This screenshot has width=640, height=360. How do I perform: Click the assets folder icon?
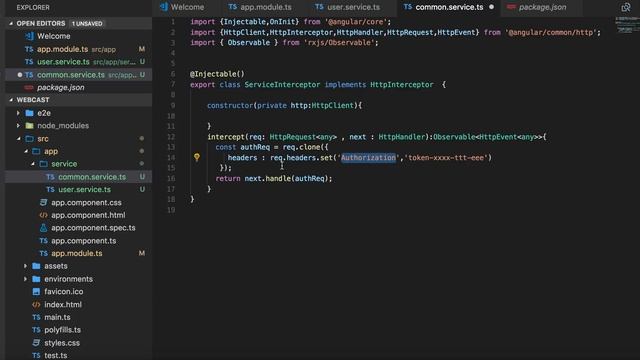coord(36,266)
